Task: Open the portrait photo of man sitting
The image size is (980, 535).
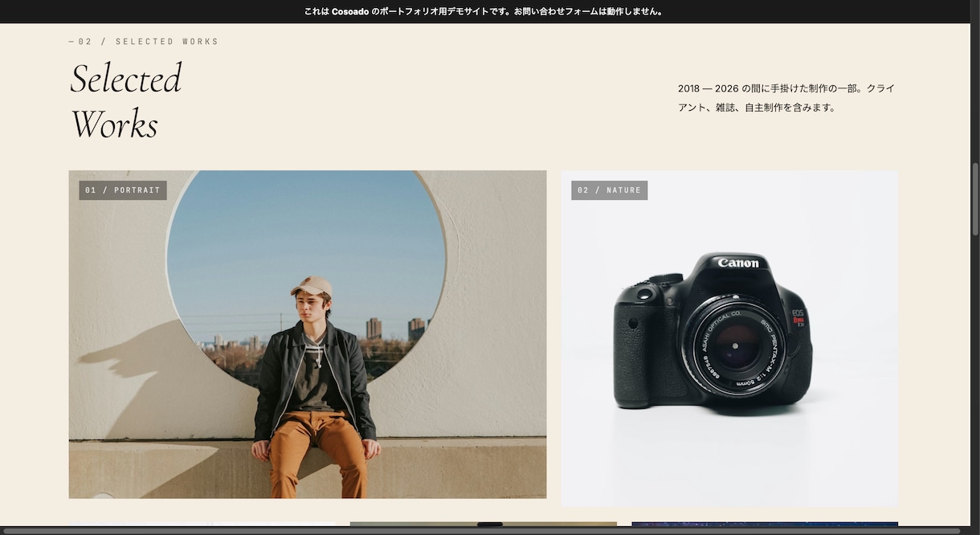Action: 308,334
